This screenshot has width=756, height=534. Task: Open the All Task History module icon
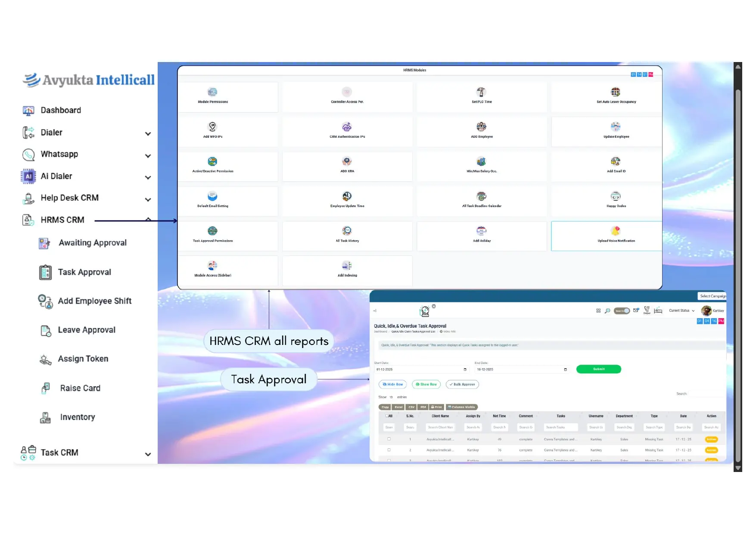(347, 231)
